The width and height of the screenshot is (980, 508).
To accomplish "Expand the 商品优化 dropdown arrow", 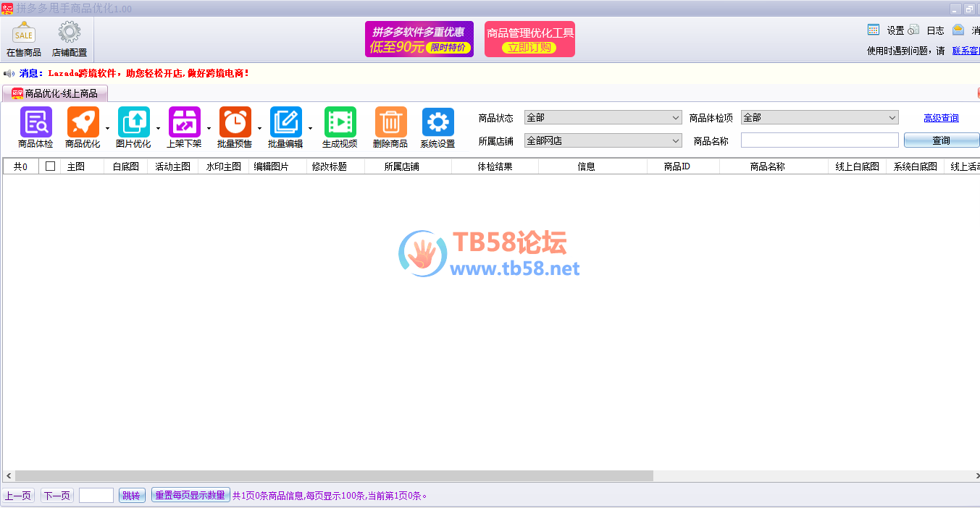I will click(x=107, y=129).
